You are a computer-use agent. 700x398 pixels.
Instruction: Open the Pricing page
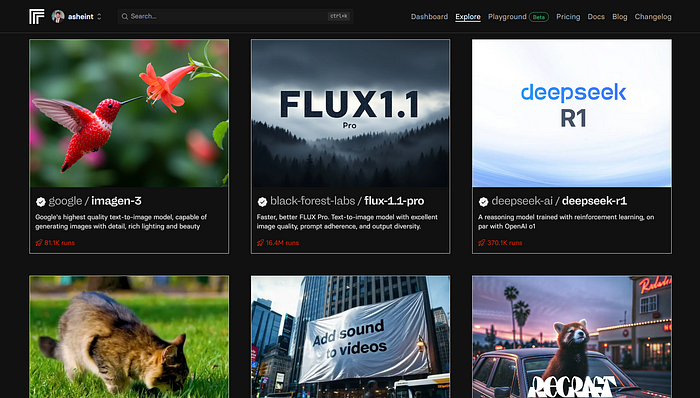(568, 17)
